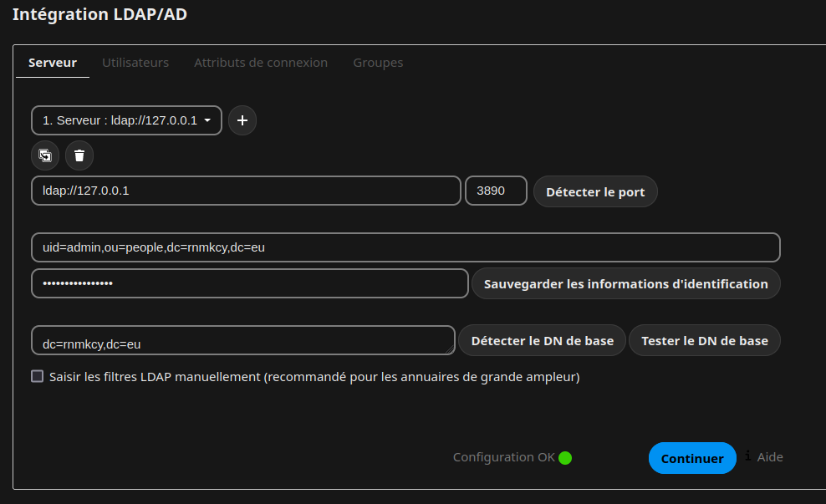Click the trash icon to delete server
The height and width of the screenshot is (504, 826).
point(79,155)
